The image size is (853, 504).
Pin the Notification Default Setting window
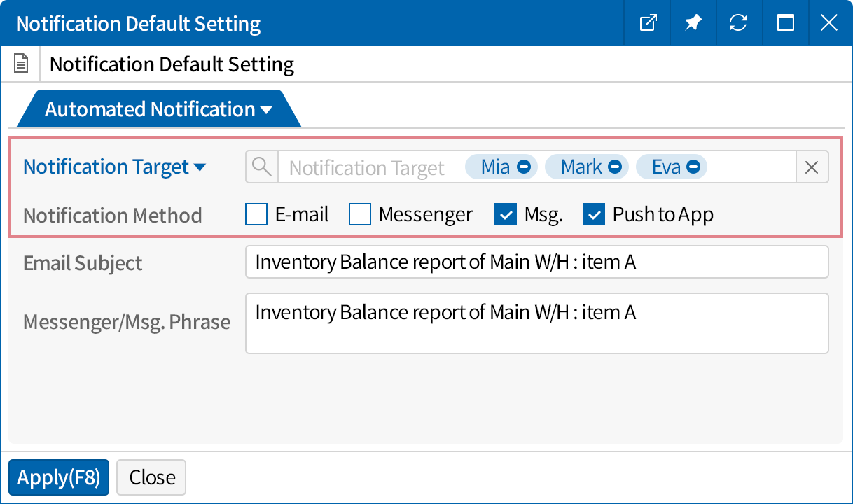pos(693,23)
